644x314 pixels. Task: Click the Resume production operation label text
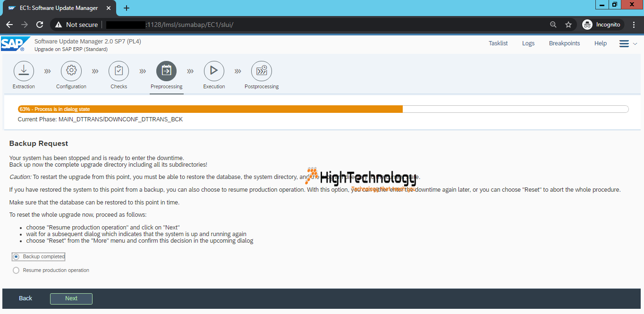[56, 270]
